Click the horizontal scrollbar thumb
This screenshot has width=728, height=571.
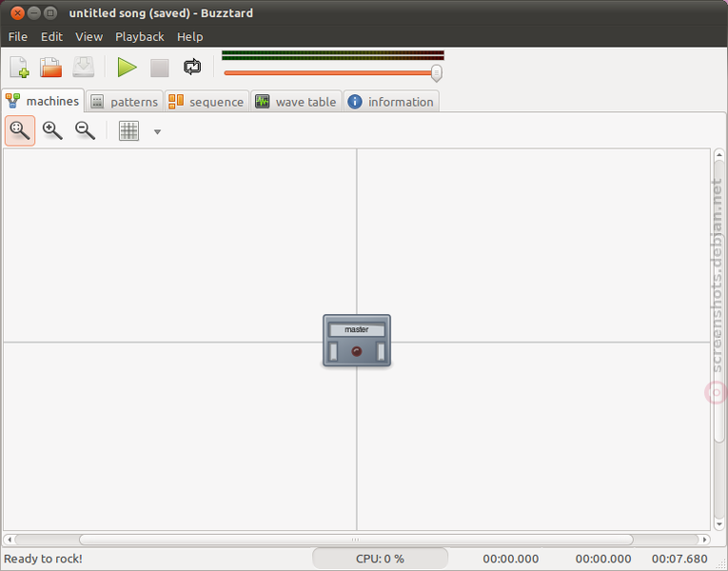point(356,540)
